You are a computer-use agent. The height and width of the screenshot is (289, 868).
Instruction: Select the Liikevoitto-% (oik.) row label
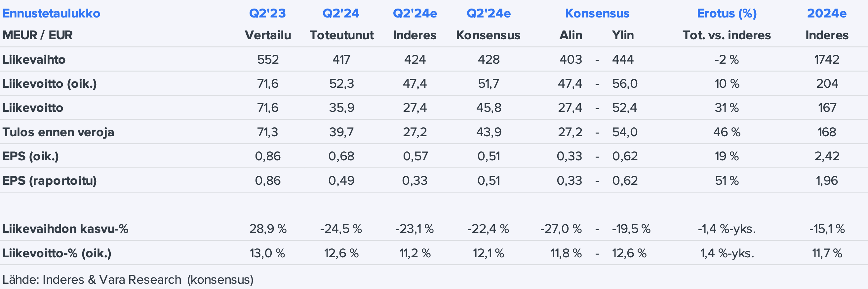[57, 253]
